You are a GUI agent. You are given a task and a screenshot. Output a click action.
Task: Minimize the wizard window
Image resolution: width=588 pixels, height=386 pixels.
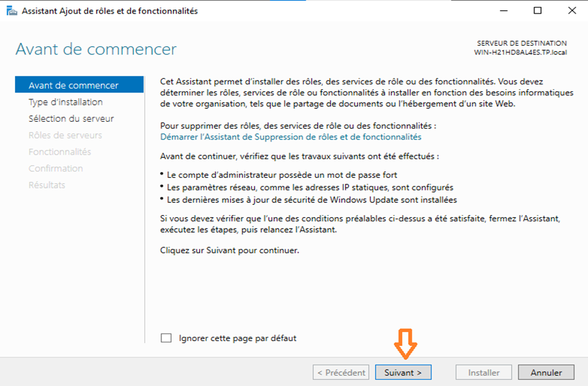click(504, 10)
